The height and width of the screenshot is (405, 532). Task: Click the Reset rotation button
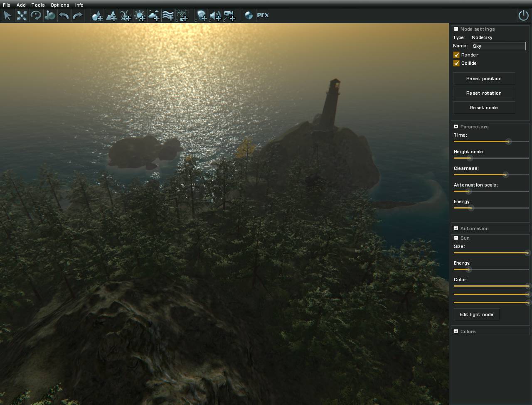[x=484, y=93]
